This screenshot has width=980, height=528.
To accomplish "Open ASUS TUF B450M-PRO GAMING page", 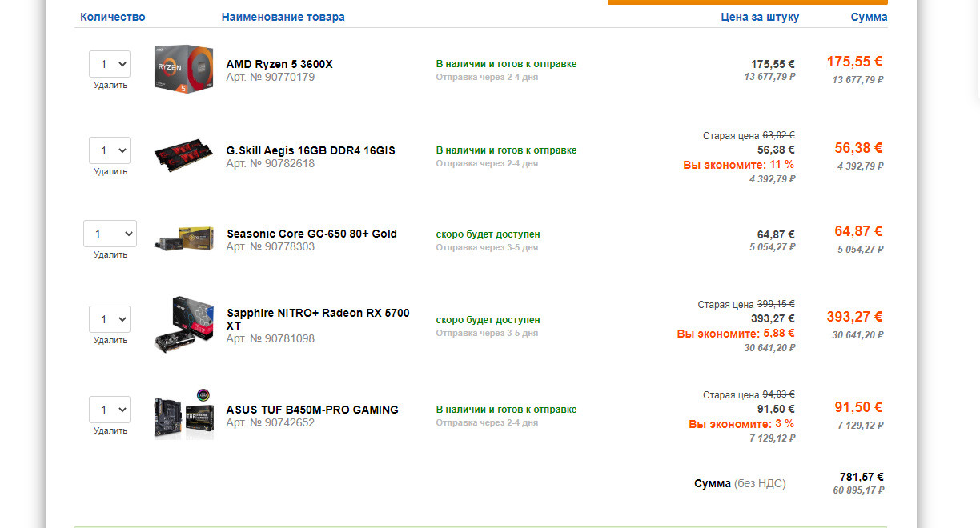I will coord(312,410).
